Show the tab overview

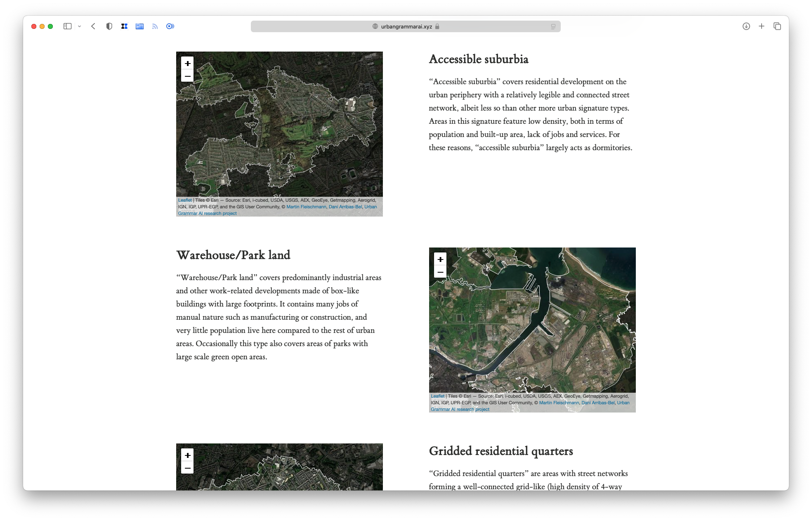[x=777, y=26]
